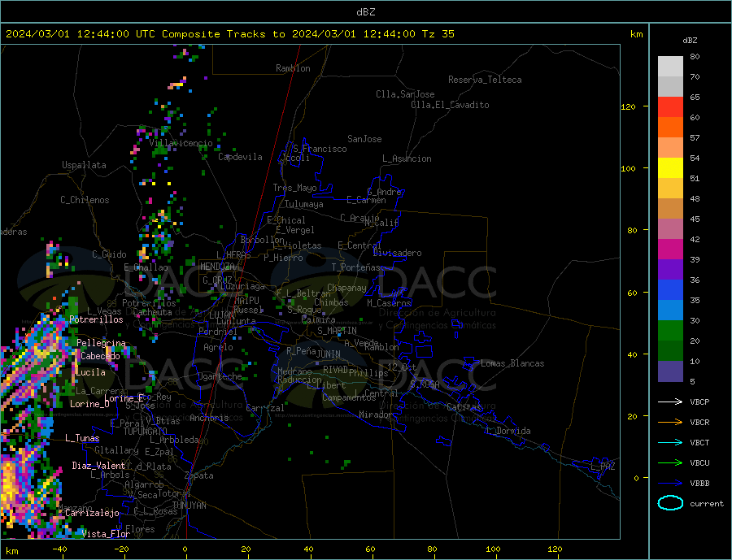
Task: Click the S_ROSA label
Action: coord(425,384)
